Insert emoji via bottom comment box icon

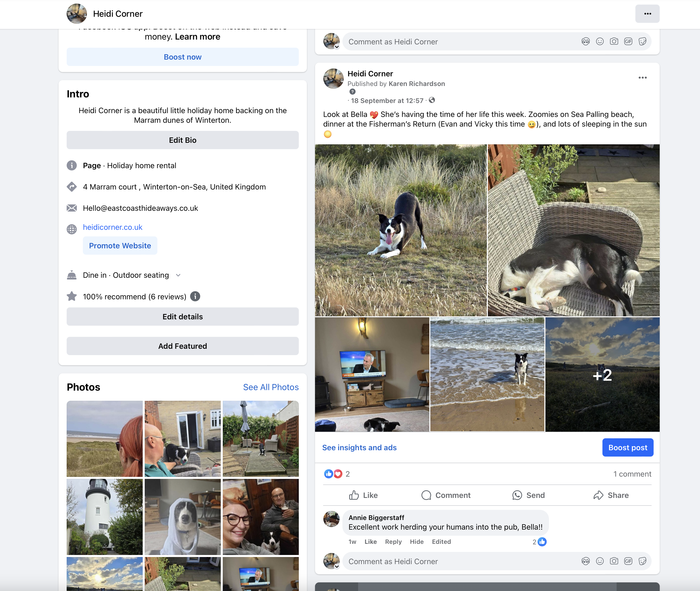click(x=600, y=561)
